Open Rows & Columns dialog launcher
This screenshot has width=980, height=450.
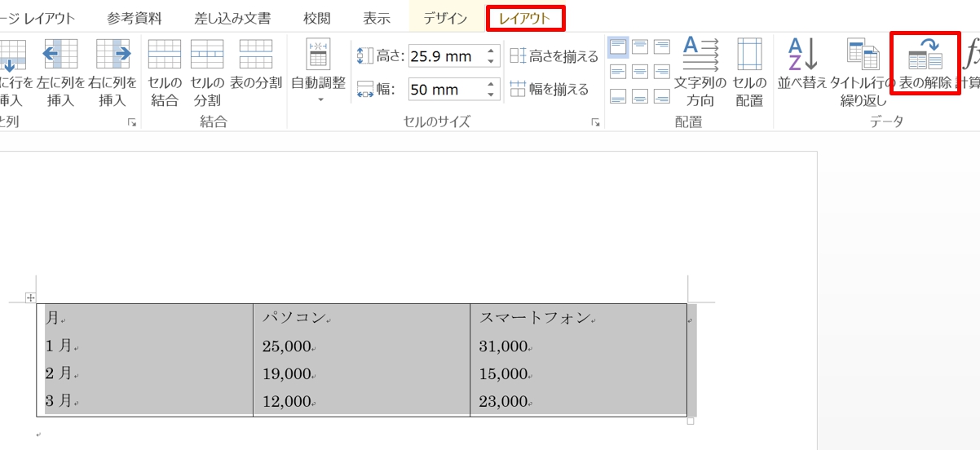tap(132, 122)
